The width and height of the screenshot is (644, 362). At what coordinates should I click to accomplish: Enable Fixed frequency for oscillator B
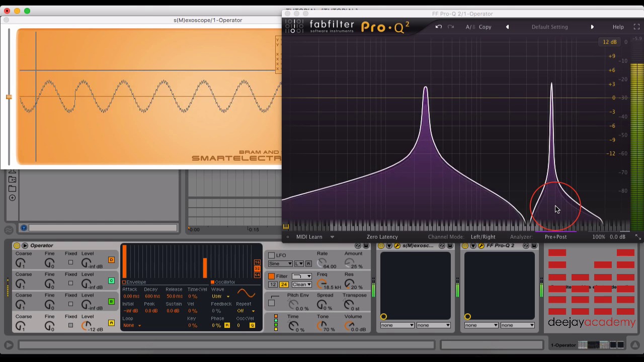pyautogui.click(x=70, y=304)
